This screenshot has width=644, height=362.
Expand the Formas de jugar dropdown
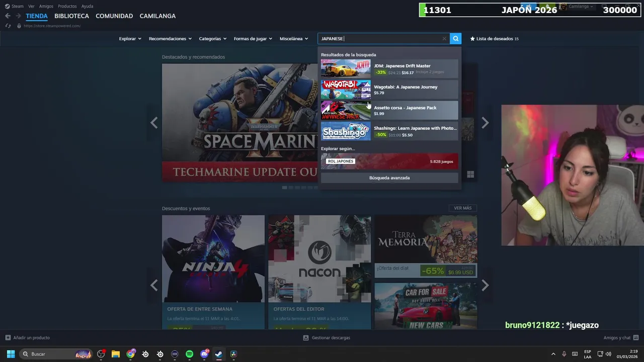(253, 39)
